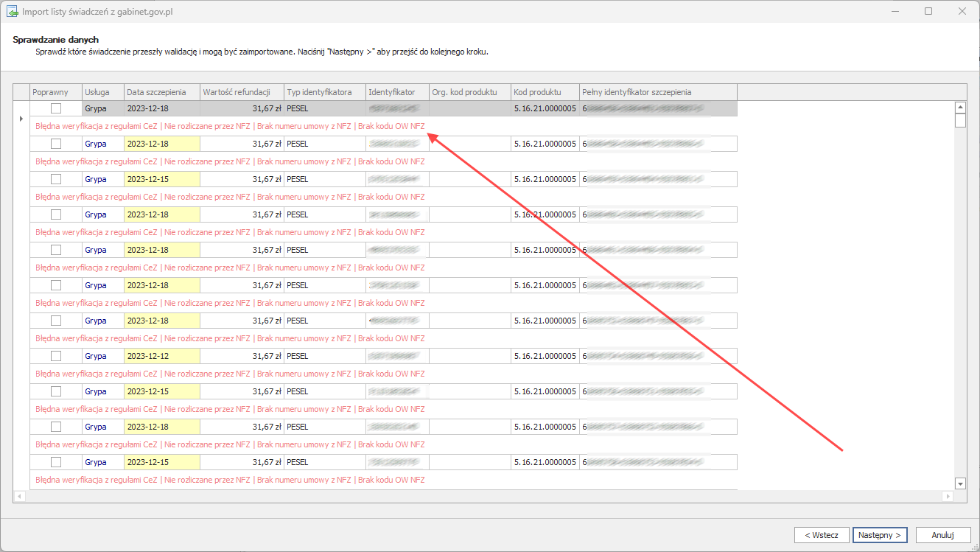Click the current-row indicator arrow in grid margin

pyautogui.click(x=21, y=119)
